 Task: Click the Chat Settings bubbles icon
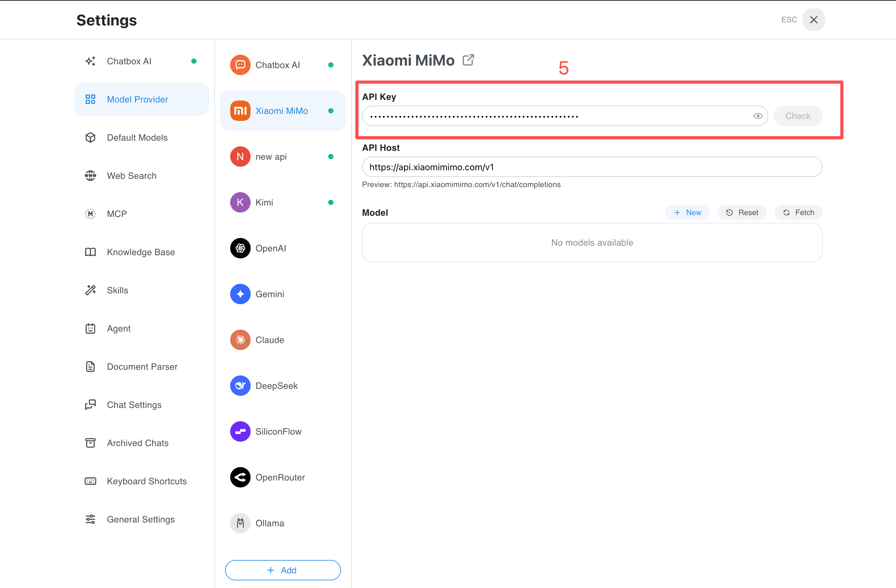pos(90,405)
